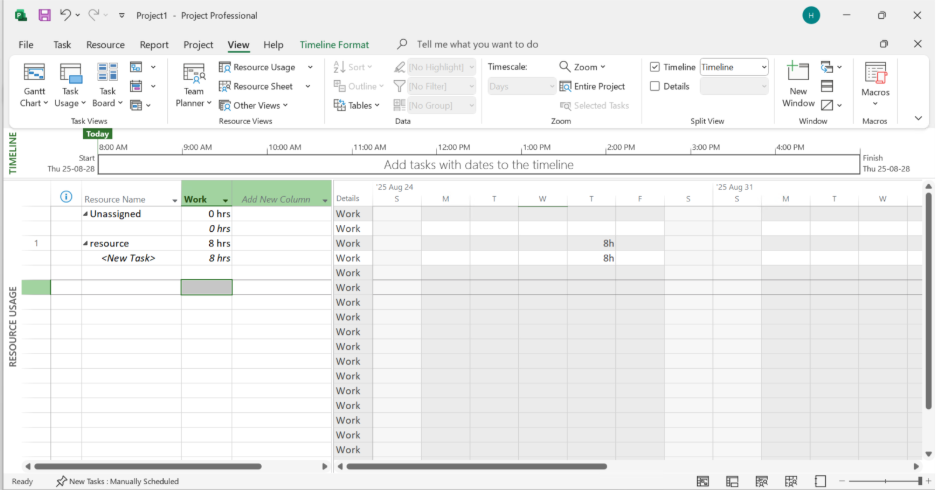The image size is (936, 490).
Task: Click the Add tasks with dates timeline bar
Action: pos(479,165)
